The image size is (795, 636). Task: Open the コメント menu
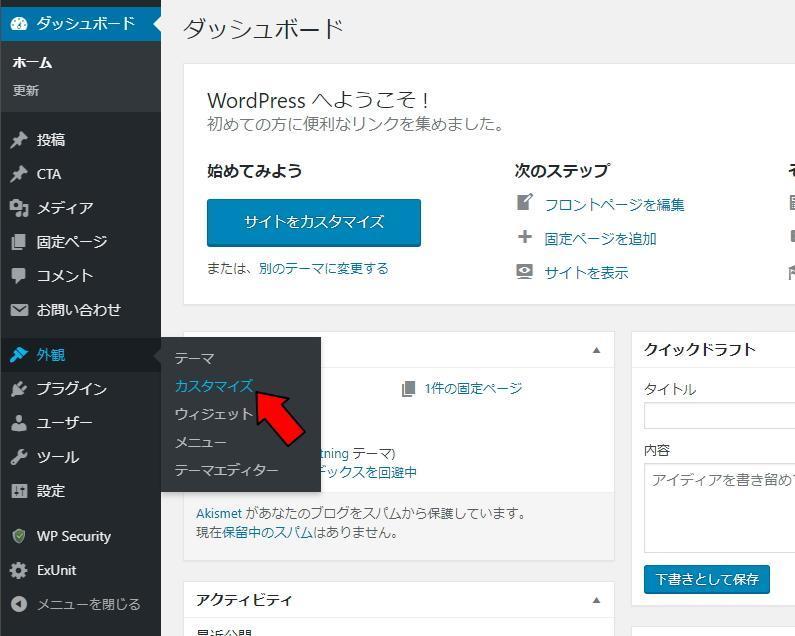(x=81, y=276)
